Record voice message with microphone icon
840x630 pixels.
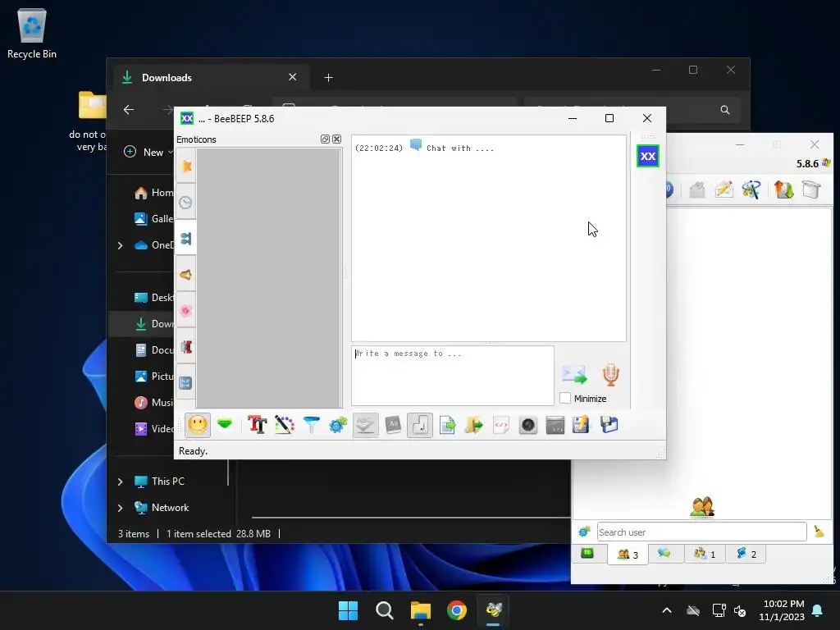(610, 374)
